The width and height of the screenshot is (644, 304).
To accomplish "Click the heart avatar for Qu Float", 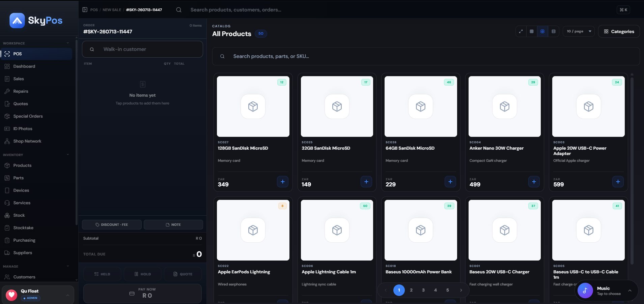I will 11,295.
